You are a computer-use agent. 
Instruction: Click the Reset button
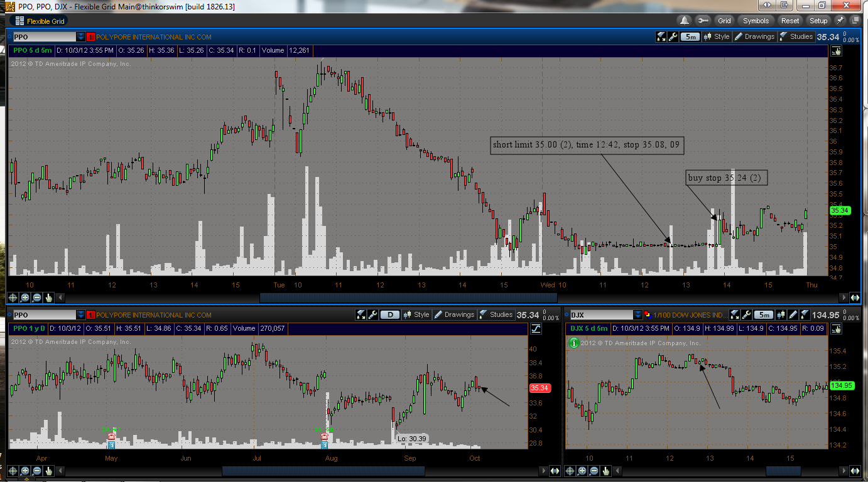point(790,21)
